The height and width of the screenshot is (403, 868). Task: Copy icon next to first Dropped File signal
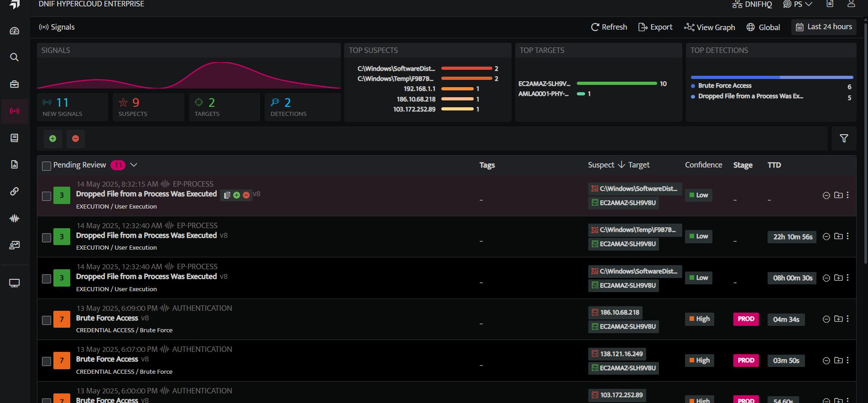[x=227, y=195]
